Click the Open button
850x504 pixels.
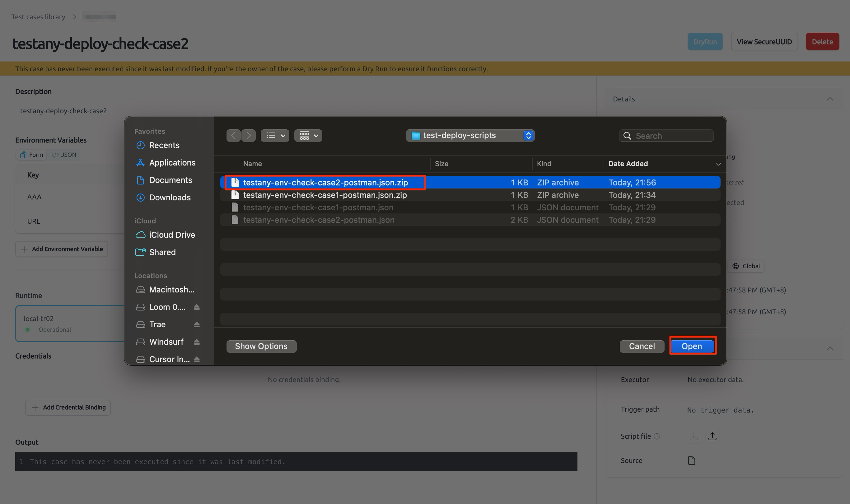point(692,346)
